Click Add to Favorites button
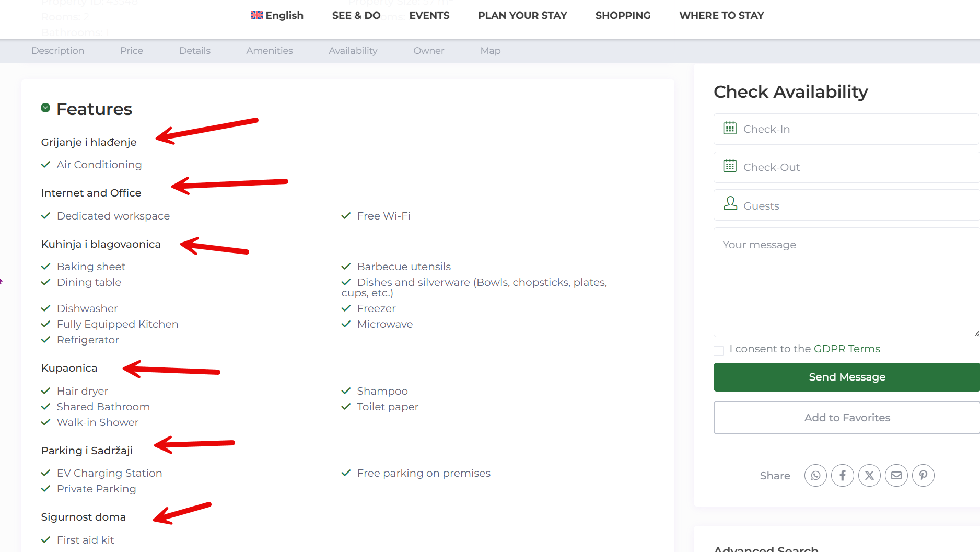Viewport: 980px width, 552px height. [847, 418]
